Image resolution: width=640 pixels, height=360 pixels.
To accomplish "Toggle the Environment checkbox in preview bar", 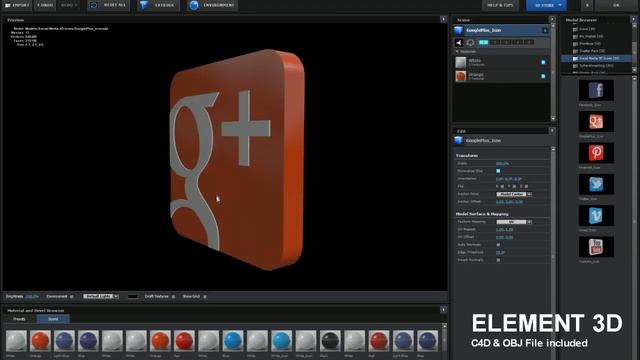I will click(x=72, y=297).
